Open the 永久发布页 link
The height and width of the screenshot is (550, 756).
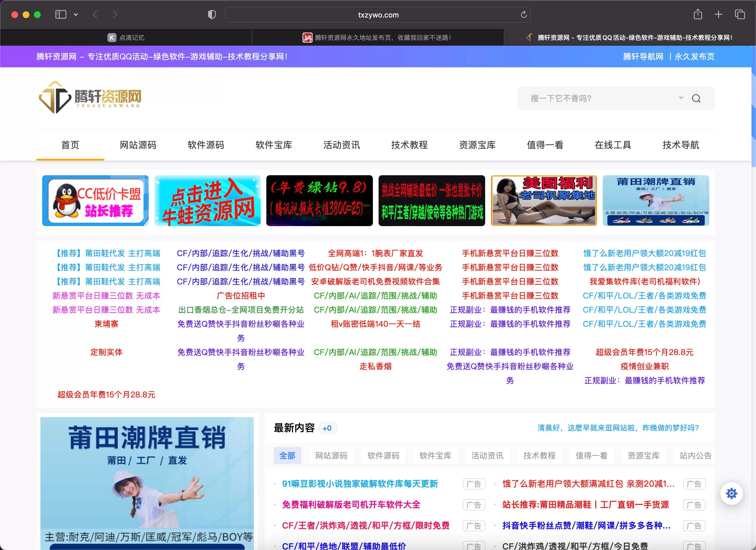[x=694, y=57]
